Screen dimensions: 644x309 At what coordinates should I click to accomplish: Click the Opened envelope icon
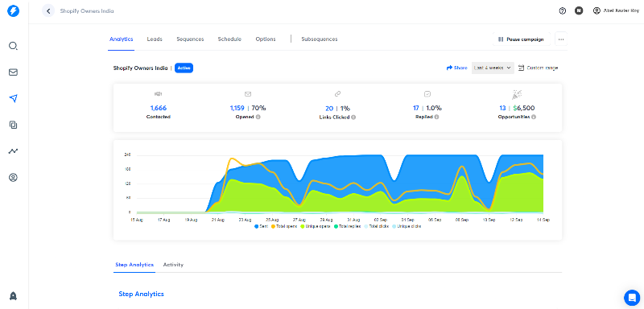click(248, 94)
